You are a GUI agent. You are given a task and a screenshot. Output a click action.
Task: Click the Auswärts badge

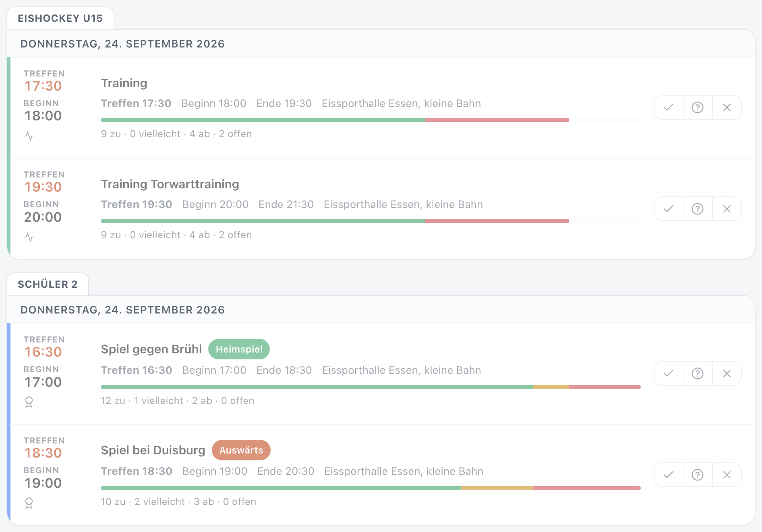tap(241, 450)
